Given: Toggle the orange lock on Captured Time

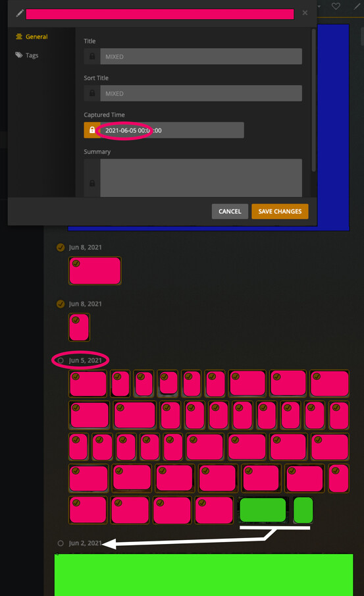Looking at the screenshot, I should pos(92,130).
